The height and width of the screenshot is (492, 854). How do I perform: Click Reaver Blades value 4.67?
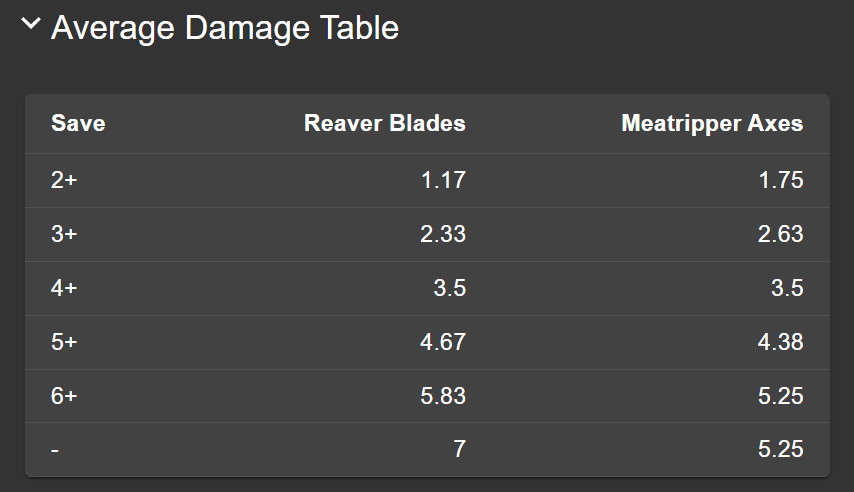442,343
